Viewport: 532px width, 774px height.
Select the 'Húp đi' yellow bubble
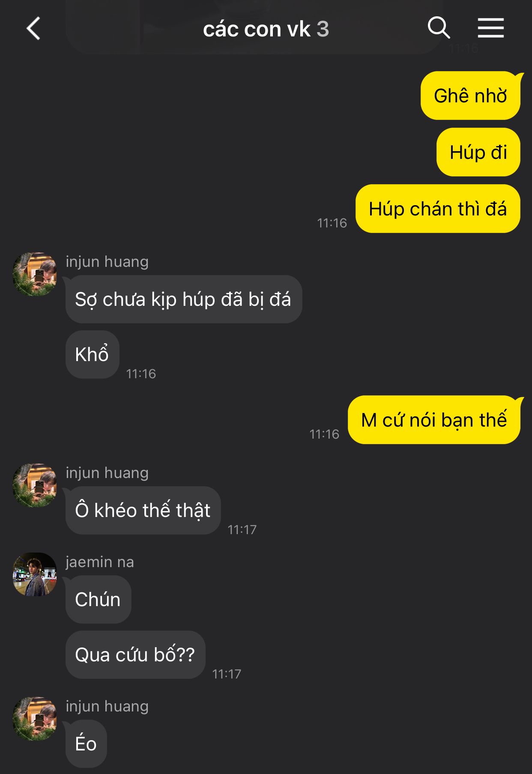click(x=478, y=152)
